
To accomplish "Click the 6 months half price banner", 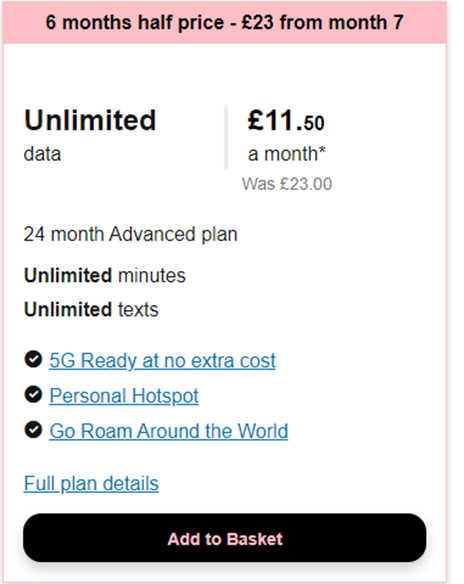I will [x=225, y=22].
